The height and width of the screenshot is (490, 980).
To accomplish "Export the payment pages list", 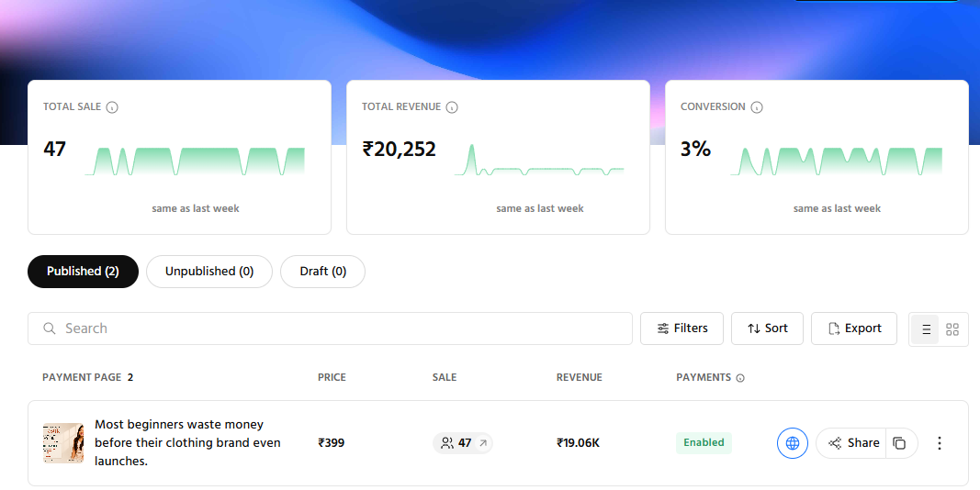I will point(854,329).
